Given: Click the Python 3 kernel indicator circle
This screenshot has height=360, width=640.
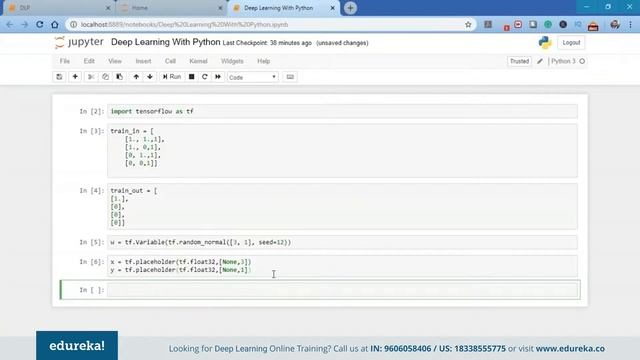Looking at the screenshot, I should click(582, 61).
